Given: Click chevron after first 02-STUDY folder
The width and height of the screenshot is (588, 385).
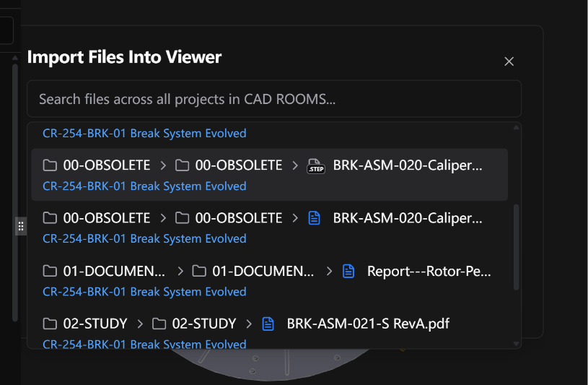Looking at the screenshot, I should pos(140,324).
